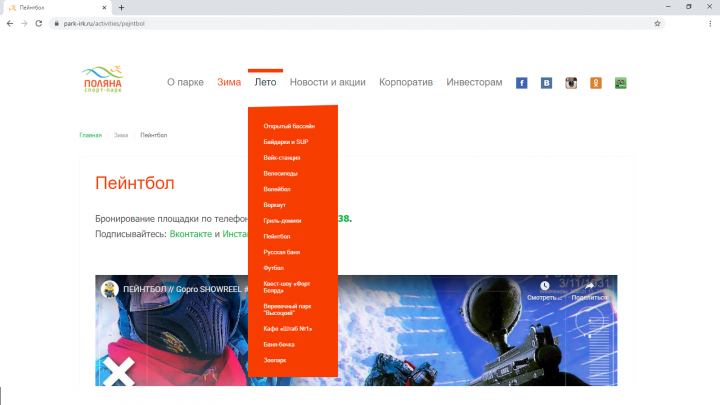Open a new browser tab
This screenshot has height=405, width=720.
(121, 7)
